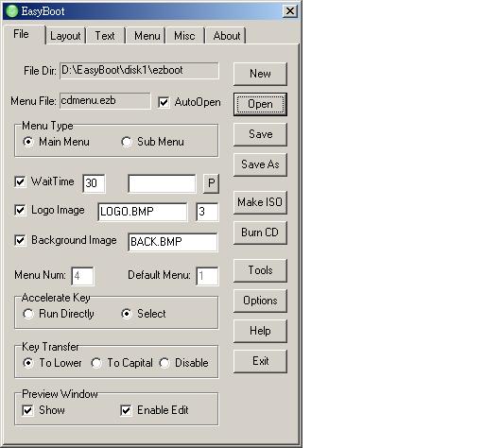
Task: Open the Tools button menu
Action: coord(260,270)
